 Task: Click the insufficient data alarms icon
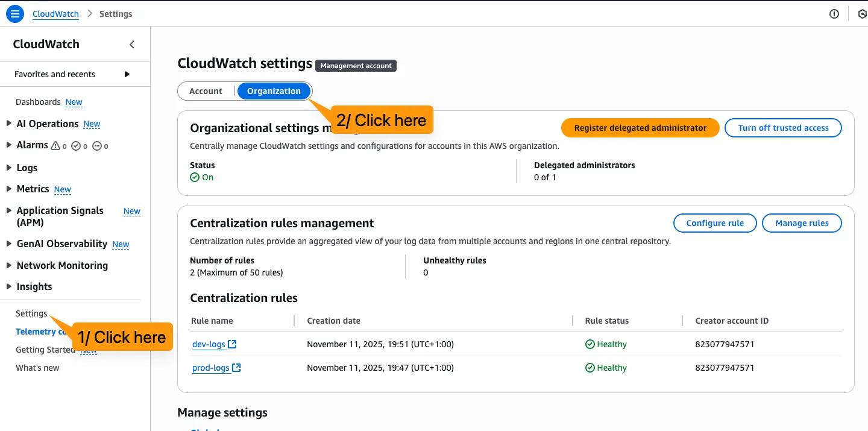click(96, 146)
